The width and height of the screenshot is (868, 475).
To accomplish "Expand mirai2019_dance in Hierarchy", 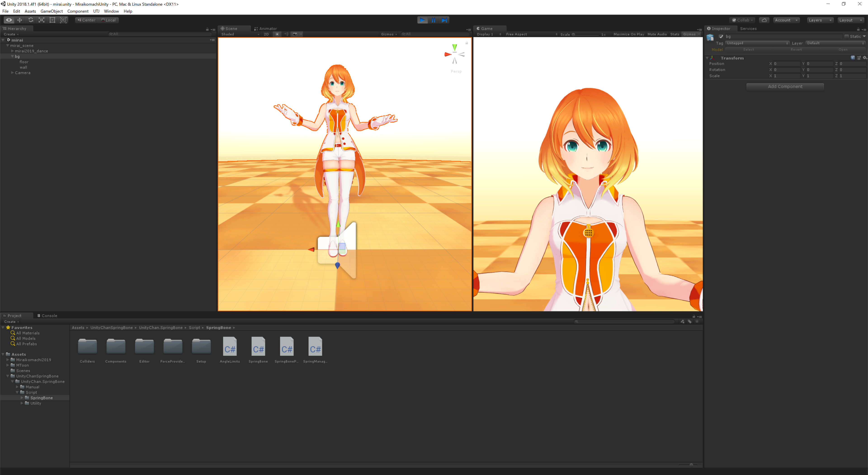I will (12, 51).
